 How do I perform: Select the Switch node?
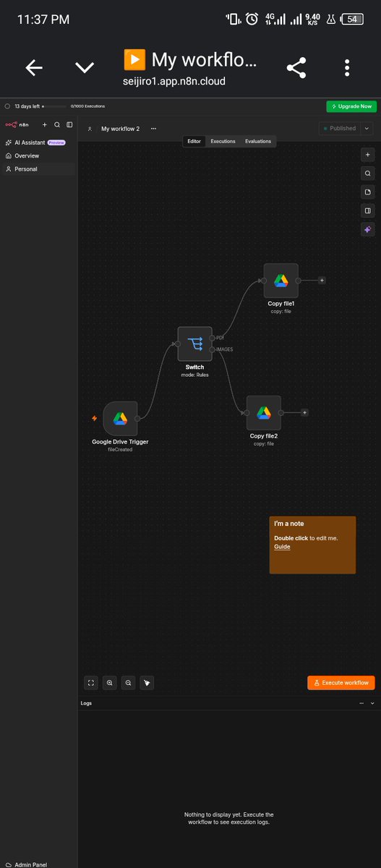(195, 344)
